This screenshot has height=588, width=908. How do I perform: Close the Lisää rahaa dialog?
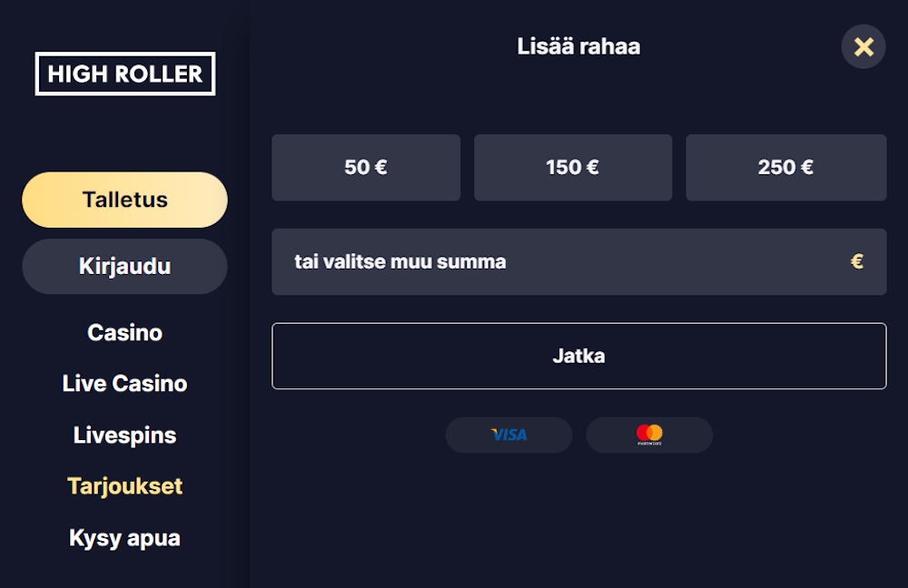tap(863, 47)
